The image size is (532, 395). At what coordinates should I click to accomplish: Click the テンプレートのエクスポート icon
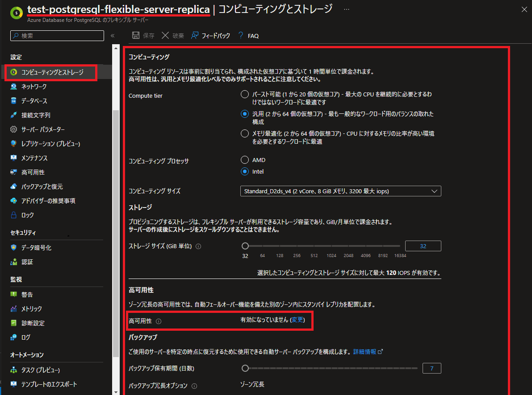13,384
